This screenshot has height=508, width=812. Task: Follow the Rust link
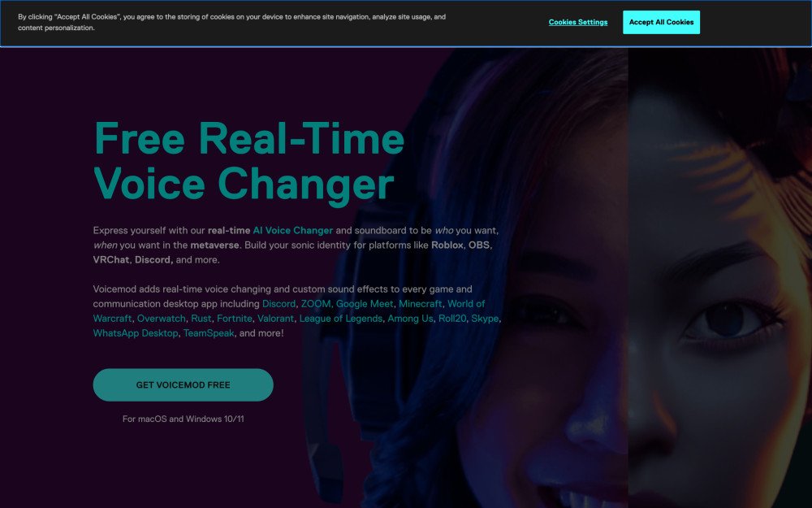pos(201,319)
